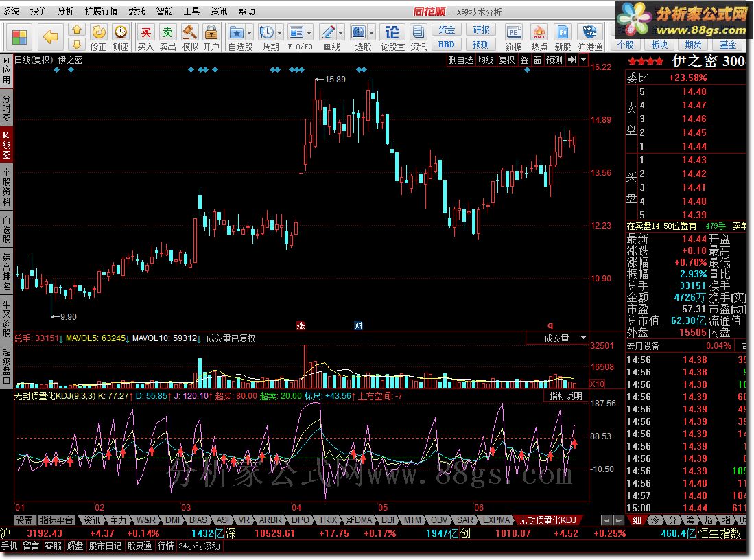The height and width of the screenshot is (560, 754).
Task: Expand the 自选股 dropdown arrow
Action: coord(249,33)
